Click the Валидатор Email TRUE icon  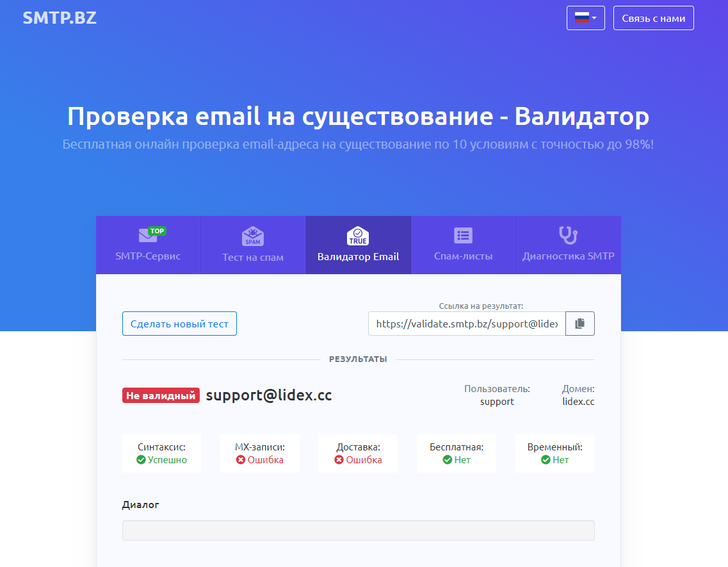358,236
